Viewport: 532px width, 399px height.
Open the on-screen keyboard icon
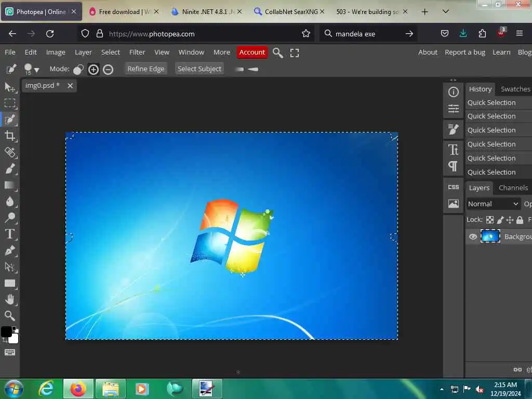(10, 352)
